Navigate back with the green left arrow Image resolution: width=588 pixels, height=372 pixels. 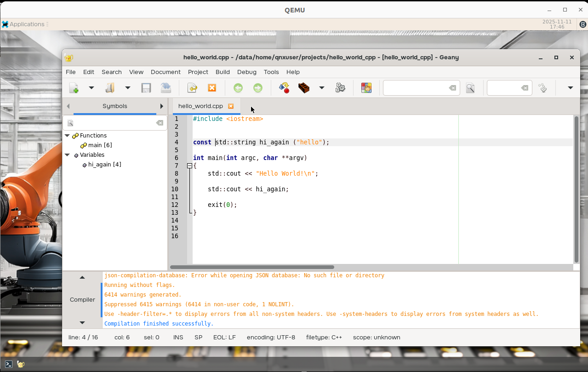(x=238, y=88)
